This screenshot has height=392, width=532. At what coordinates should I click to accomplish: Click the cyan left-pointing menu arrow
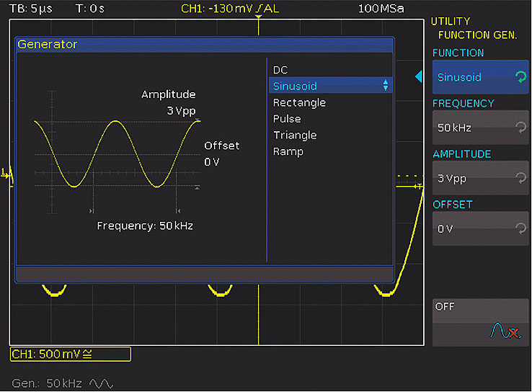419,77
